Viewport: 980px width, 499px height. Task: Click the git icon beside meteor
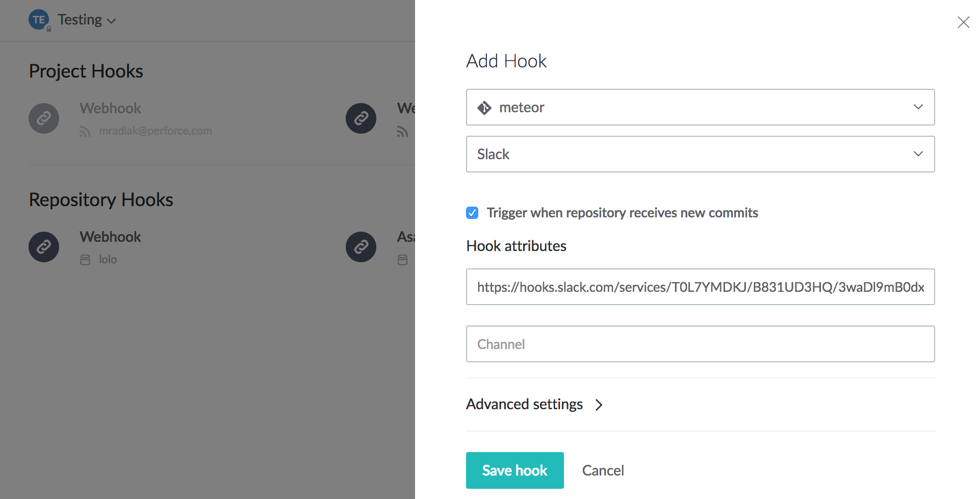[x=484, y=108]
